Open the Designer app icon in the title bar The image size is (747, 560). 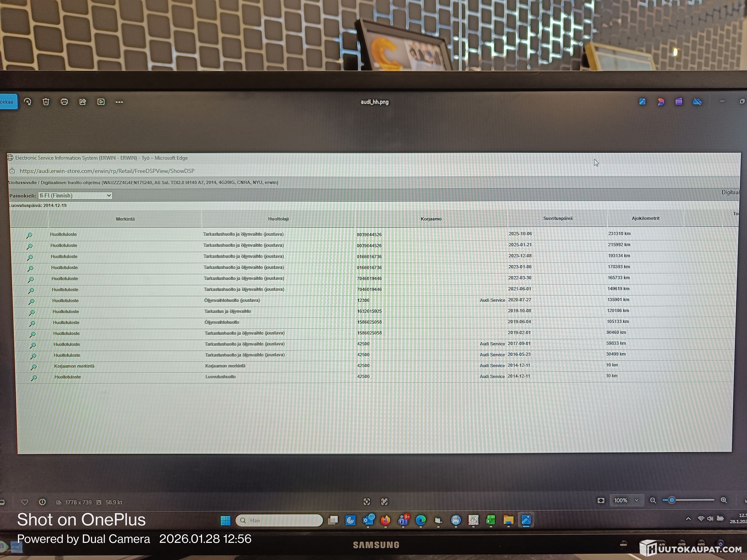coord(661,102)
